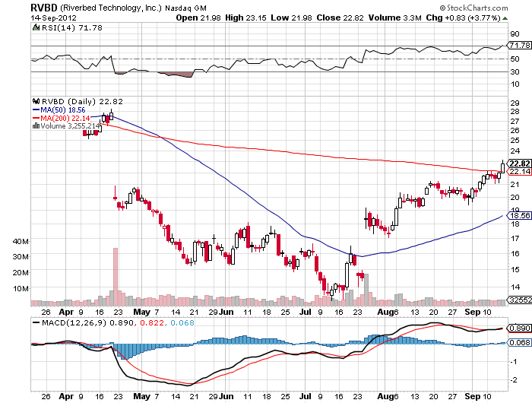Click the 10M volume axis label
Viewport: 532px width, 403px height.
click(21, 289)
